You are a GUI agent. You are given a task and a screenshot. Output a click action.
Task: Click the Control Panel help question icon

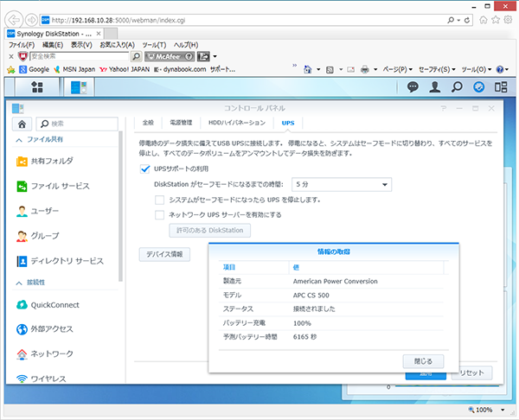pos(444,108)
